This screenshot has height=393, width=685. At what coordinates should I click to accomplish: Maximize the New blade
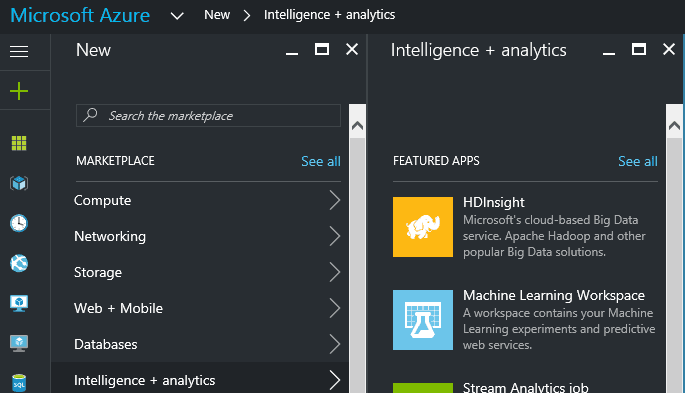322,49
